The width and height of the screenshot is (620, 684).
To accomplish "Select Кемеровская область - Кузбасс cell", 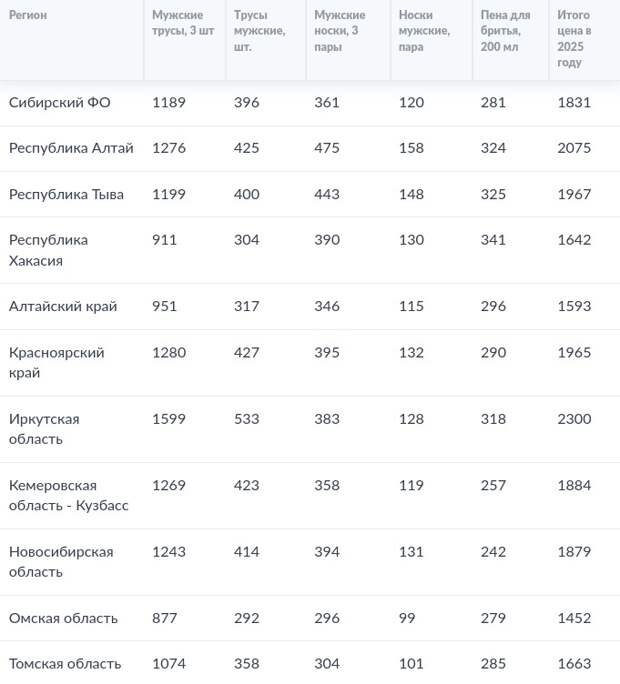I will (x=69, y=495).
